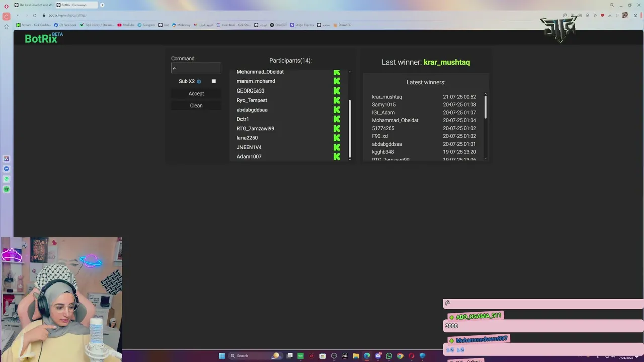Open WhatsApp in Opera sidebar
Viewport: 644px width, 362px height.
pyautogui.click(x=6, y=179)
